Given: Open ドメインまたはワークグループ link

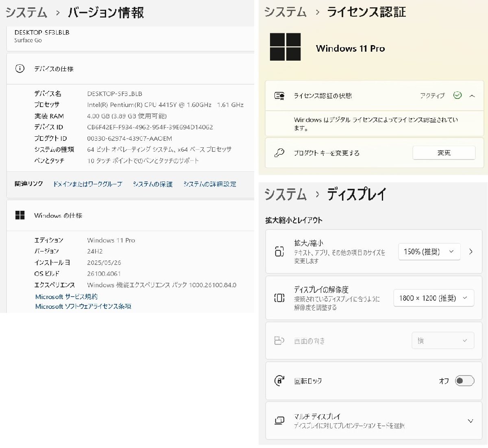Looking at the screenshot, I should (87, 184).
